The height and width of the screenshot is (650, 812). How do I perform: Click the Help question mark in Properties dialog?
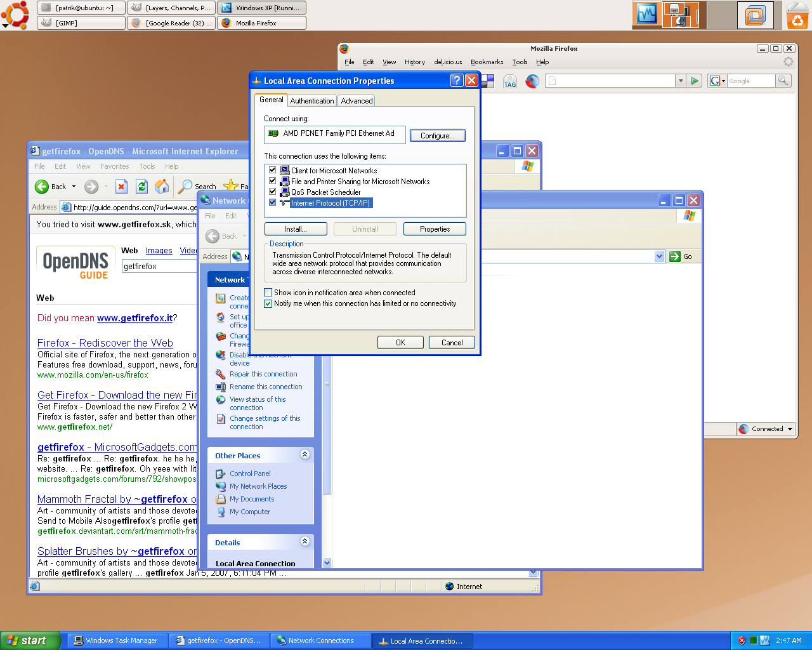pos(457,80)
